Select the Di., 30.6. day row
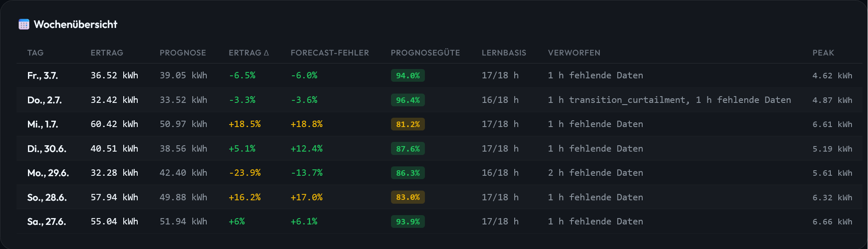The height and width of the screenshot is (249, 868). pos(439,149)
